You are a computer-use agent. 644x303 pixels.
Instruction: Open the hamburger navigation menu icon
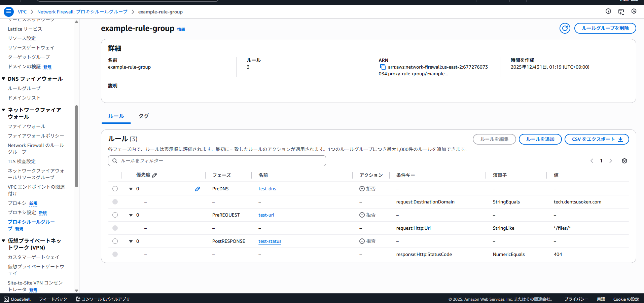(9, 11)
